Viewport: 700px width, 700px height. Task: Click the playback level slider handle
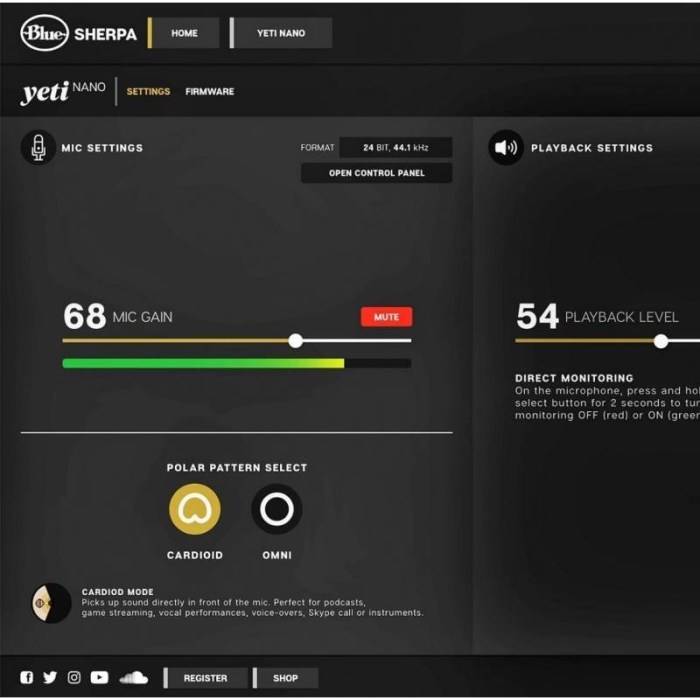pos(661,341)
